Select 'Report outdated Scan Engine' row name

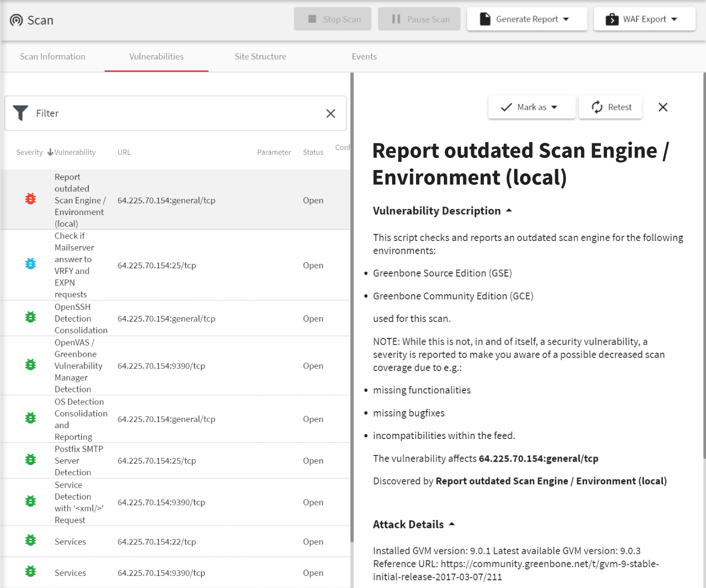pyautogui.click(x=80, y=200)
